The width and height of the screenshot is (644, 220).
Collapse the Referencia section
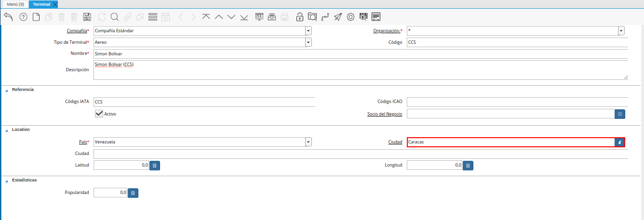click(x=7, y=90)
